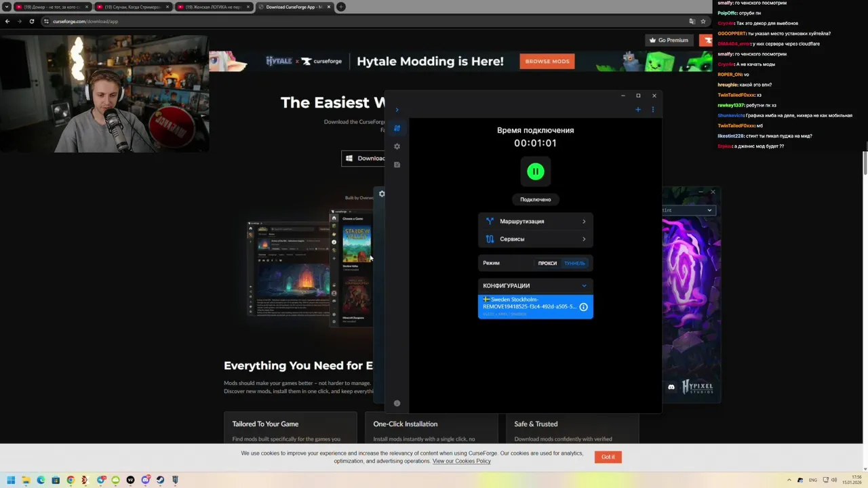Click the Маршрутизация fork icon

(490, 222)
